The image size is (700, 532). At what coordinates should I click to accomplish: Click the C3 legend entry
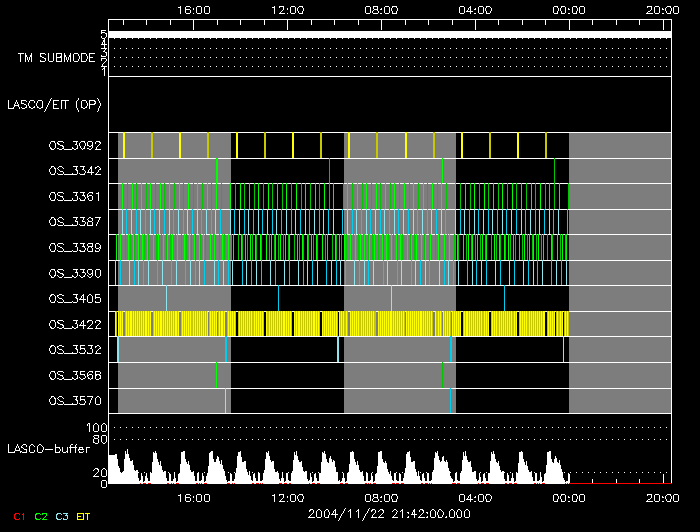coord(62,516)
